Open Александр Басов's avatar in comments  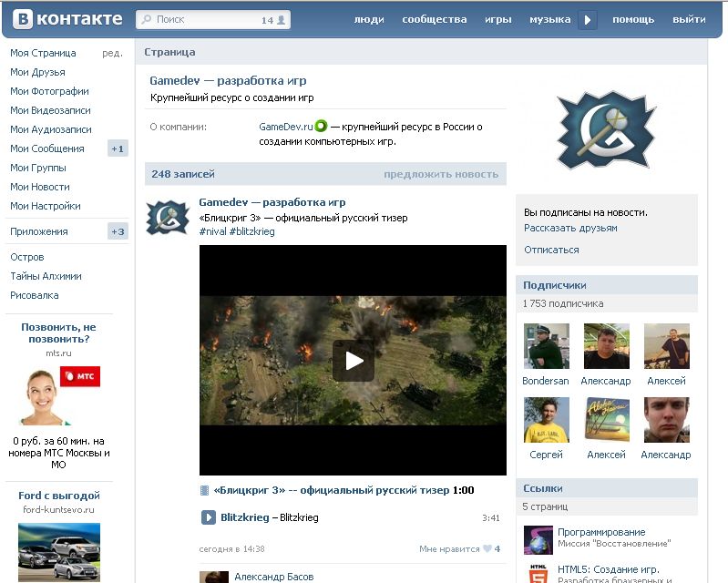coord(213,577)
